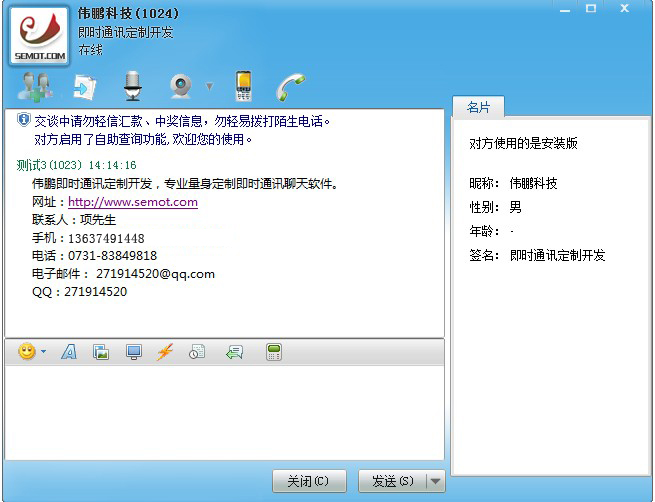Viewport: 655px width, 502px height.
Task: Click the 性别 value 男
Action: click(x=515, y=207)
